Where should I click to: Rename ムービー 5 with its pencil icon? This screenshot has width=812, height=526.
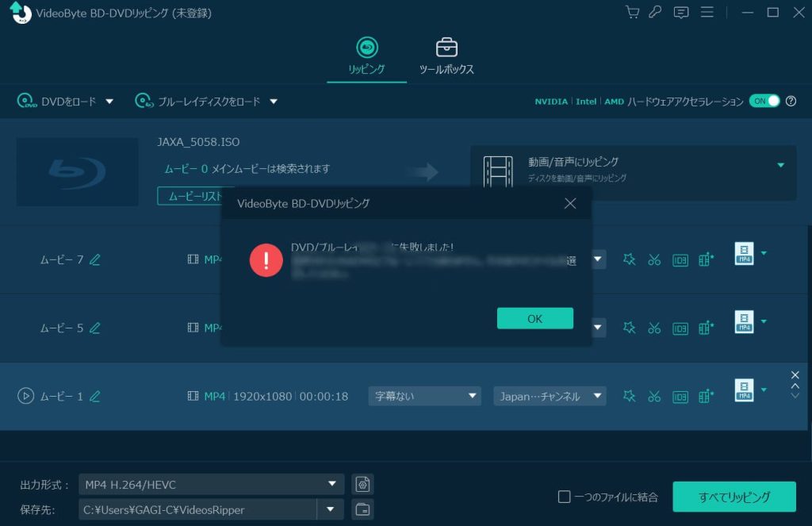pyautogui.click(x=95, y=328)
